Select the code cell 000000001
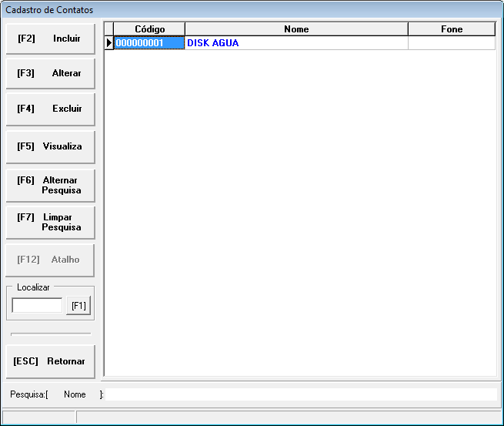Screen dimensions: 504x426 (x=149, y=43)
